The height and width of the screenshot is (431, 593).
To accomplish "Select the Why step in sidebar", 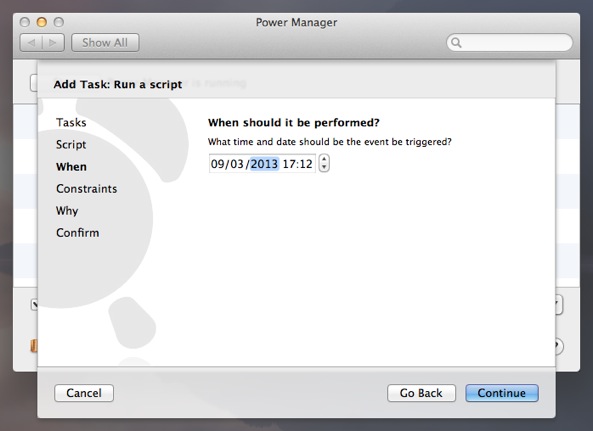I will tap(67, 211).
